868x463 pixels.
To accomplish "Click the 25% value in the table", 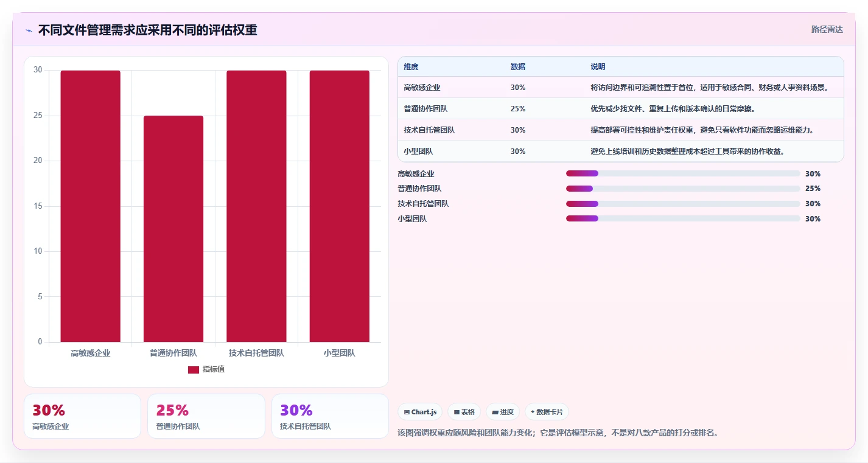I will click(x=518, y=109).
